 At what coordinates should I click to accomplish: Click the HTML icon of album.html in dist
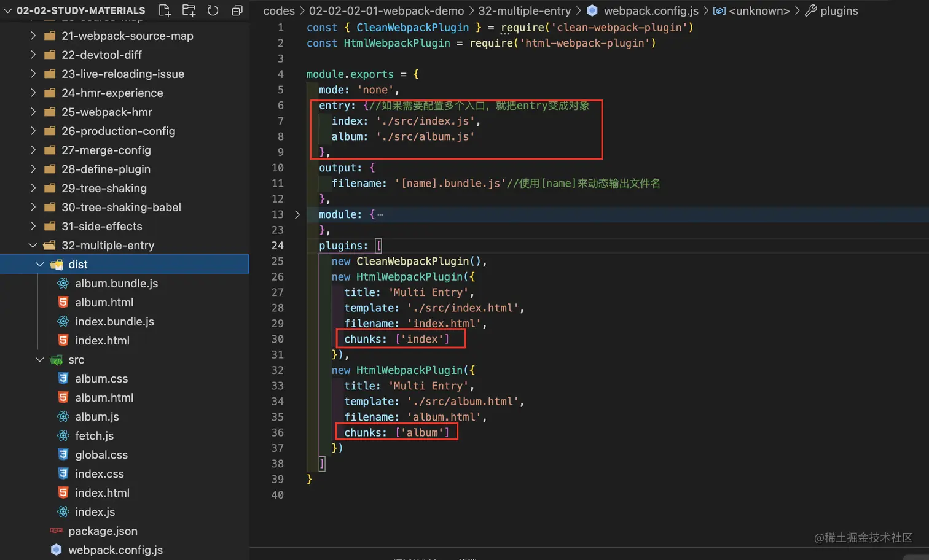[x=63, y=302]
